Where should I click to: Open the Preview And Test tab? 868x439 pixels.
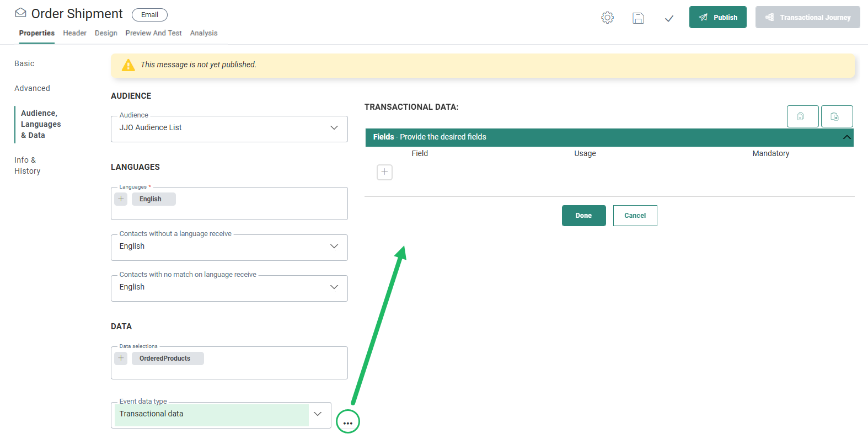coord(153,33)
